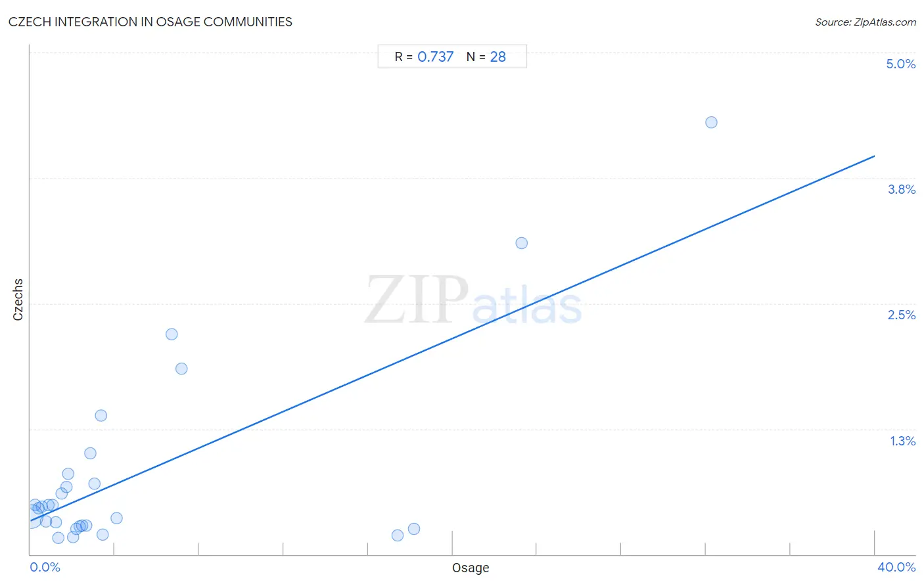924x586 pixels.
Task: Click the 3.8% y-axis tick label
Action: [902, 189]
